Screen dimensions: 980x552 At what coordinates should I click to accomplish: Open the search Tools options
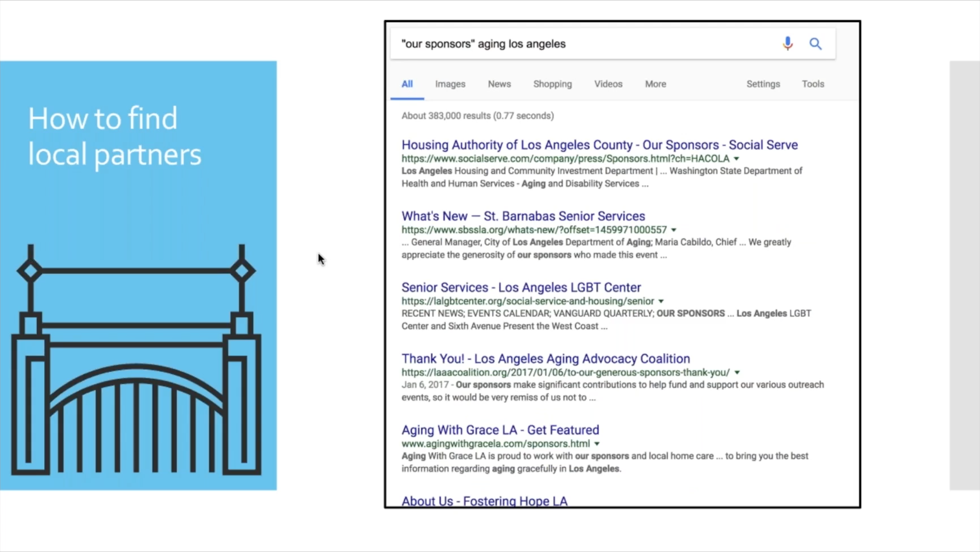click(x=813, y=84)
